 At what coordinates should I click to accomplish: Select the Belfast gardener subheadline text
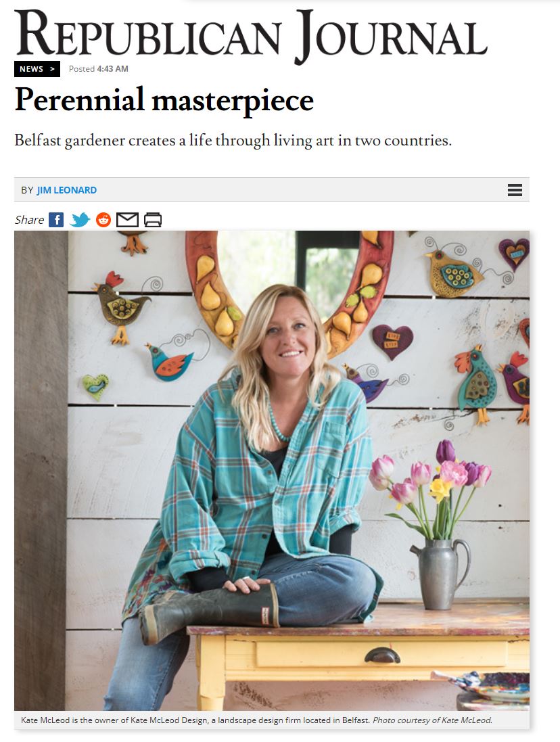233,141
